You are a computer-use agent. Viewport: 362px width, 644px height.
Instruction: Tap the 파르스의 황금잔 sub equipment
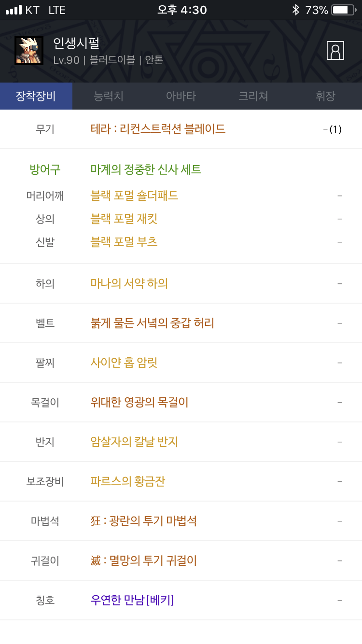(127, 481)
